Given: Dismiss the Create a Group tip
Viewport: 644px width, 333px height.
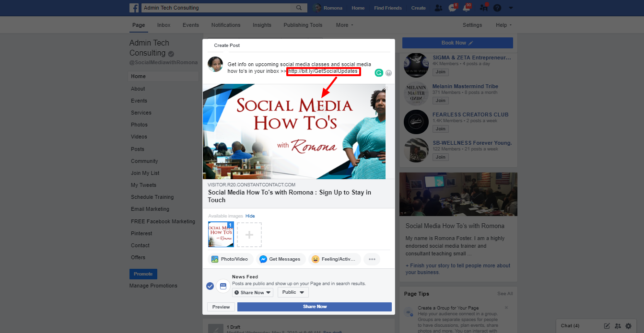Looking at the screenshot, I should 506,308.
